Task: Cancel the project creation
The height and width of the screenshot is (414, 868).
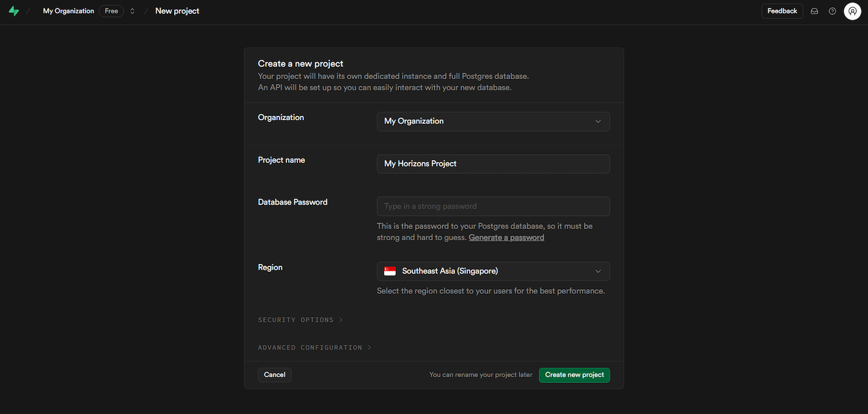Action: (x=274, y=375)
